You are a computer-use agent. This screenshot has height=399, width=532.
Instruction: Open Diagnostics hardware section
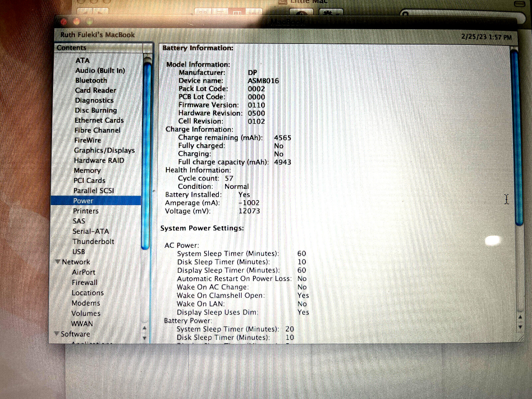tap(94, 100)
